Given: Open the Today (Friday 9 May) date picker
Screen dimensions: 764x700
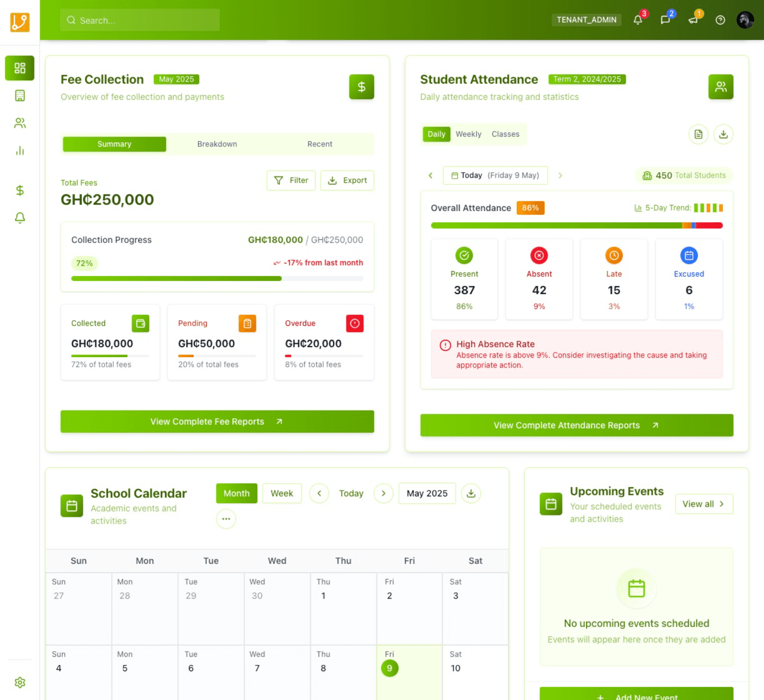Looking at the screenshot, I should point(495,175).
